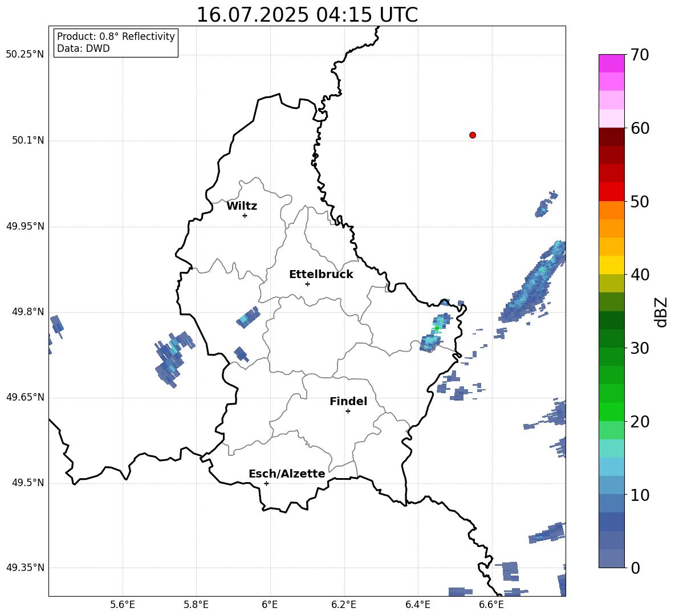675x616 pixels.
Task: Click the 40 value on the colorbar
Action: point(640,275)
